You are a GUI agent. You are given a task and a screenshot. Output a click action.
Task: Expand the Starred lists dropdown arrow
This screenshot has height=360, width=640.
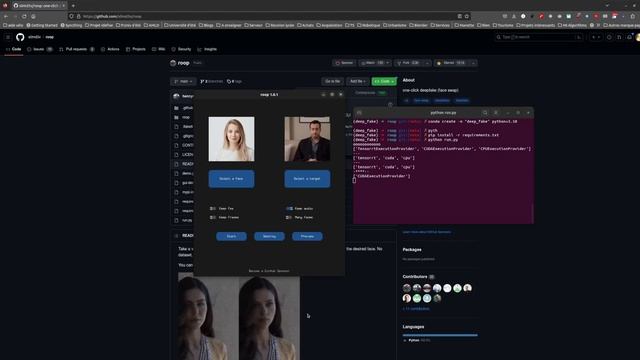473,63
